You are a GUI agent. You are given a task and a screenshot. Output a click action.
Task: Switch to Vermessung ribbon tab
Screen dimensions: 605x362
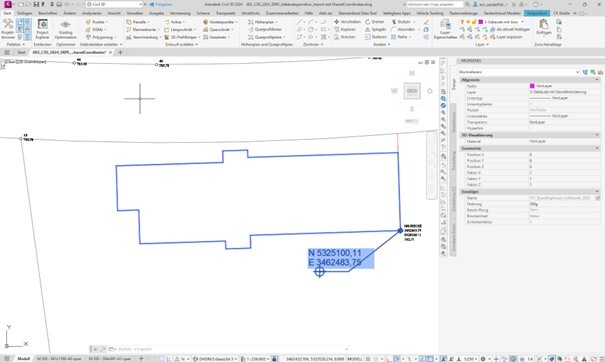180,13
